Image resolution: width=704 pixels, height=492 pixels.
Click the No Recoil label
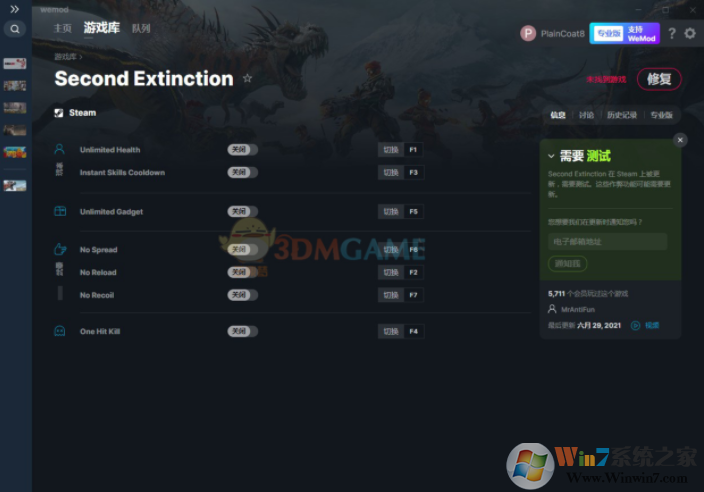click(97, 295)
